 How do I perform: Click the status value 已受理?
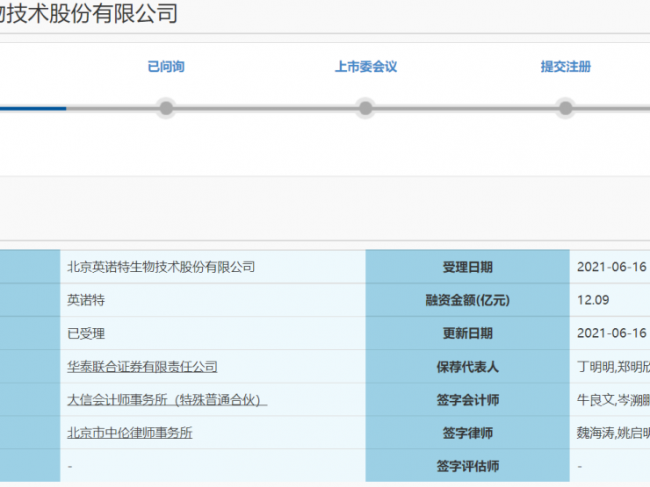point(86,334)
